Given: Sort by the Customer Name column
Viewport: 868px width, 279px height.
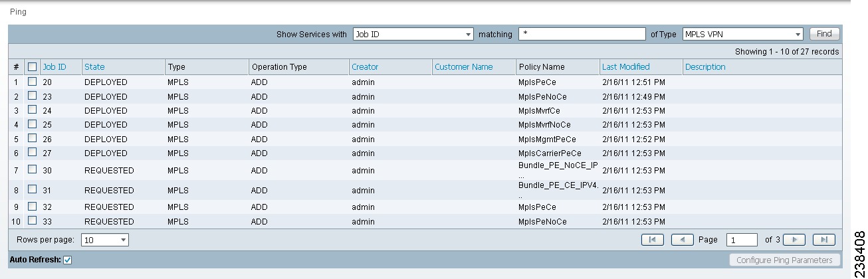Looking at the screenshot, I should (463, 67).
